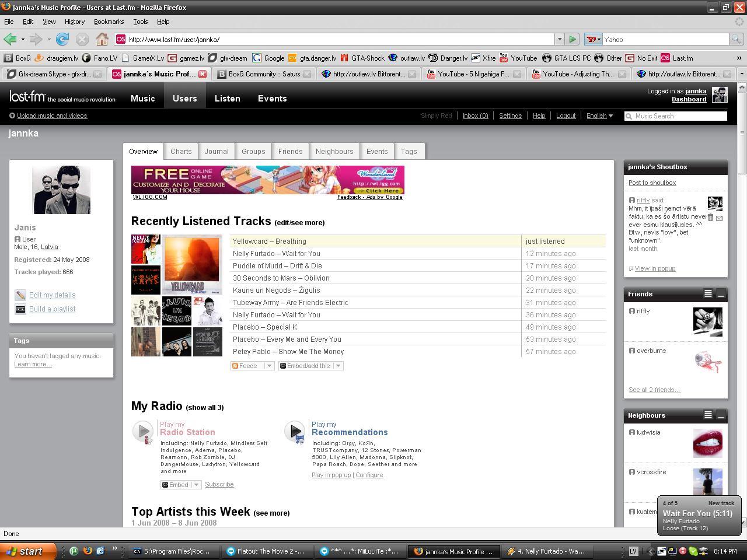Open the Tools menu
Image resolution: width=747 pixels, height=560 pixels.
140,22
